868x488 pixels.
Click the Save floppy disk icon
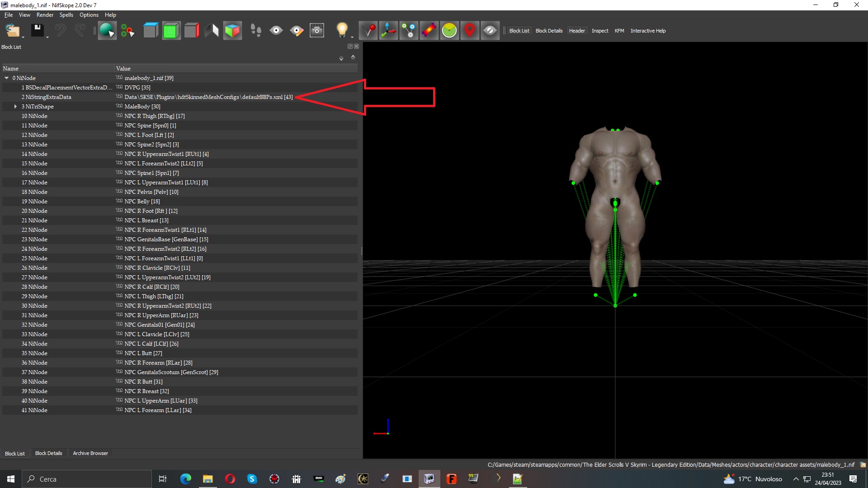click(37, 31)
